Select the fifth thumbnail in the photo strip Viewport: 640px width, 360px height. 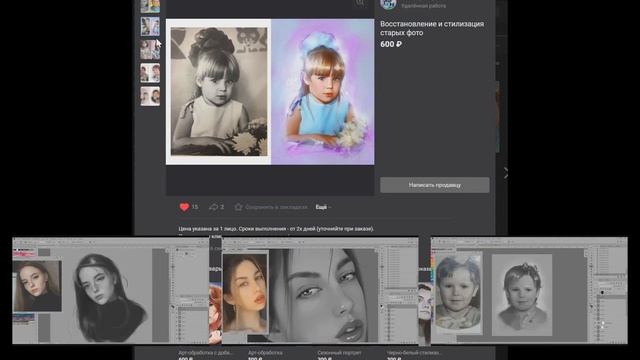(x=150, y=96)
